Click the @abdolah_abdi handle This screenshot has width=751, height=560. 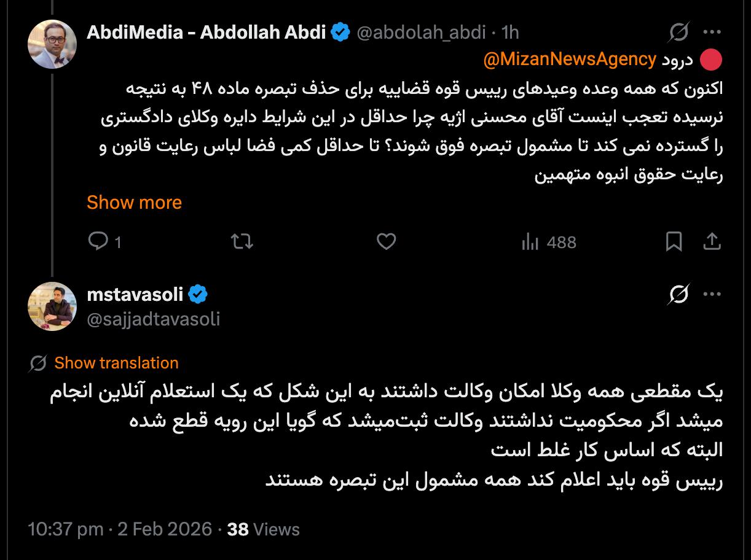tap(421, 32)
